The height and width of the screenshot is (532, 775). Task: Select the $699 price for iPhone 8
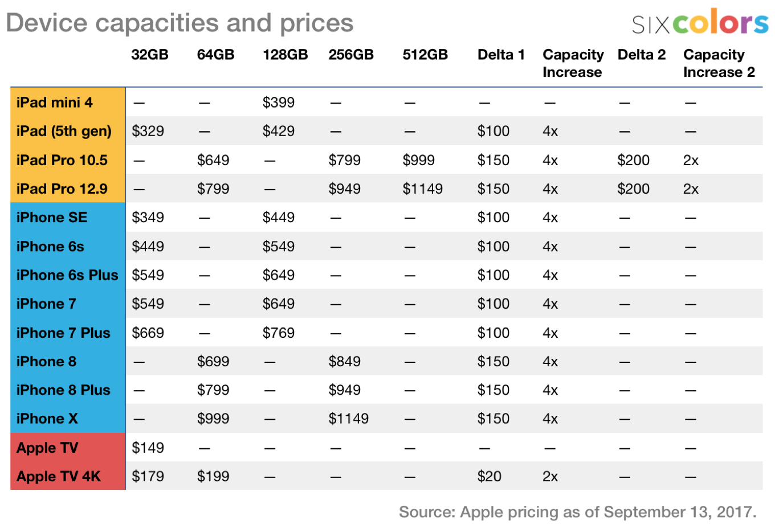coord(213,361)
